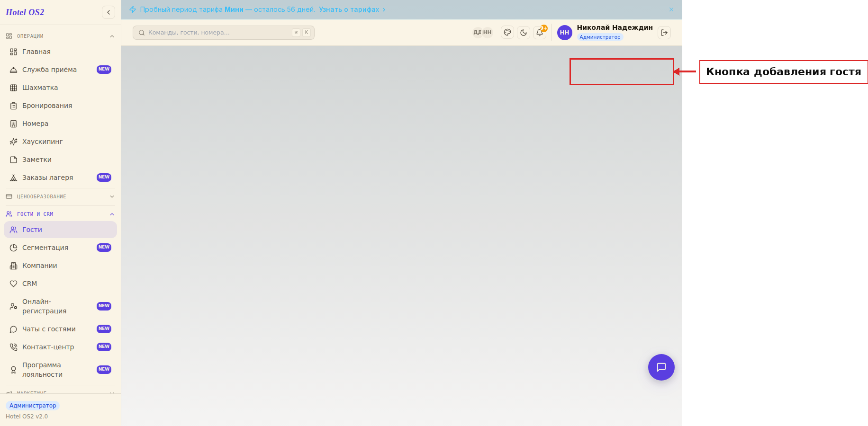Viewport: 868px width, 426px height.
Task: Dismiss the trial period banner
Action: tap(671, 9)
